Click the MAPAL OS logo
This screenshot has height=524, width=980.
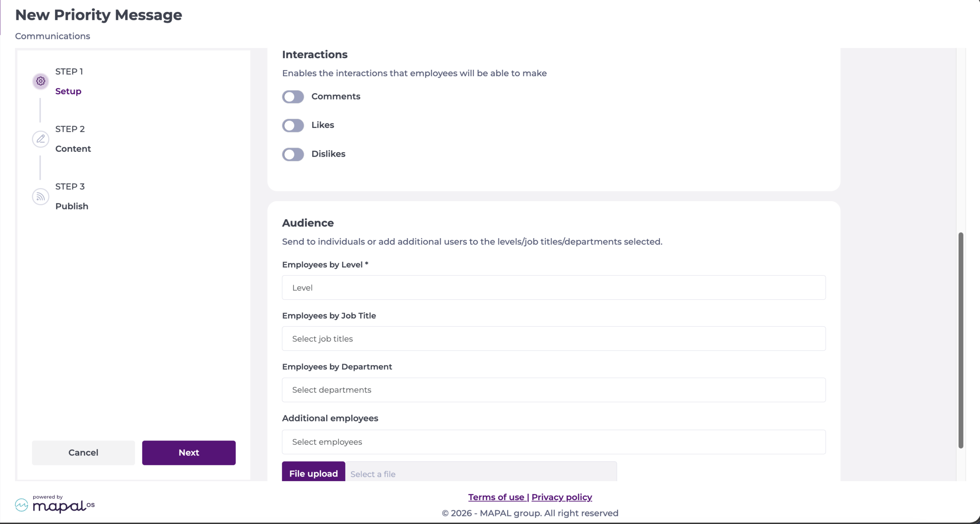(55, 504)
